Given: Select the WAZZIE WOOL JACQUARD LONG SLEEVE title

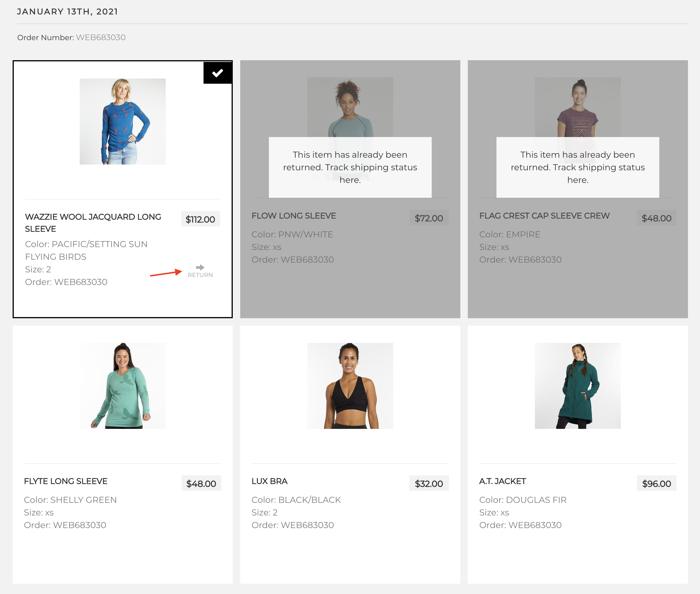Looking at the screenshot, I should (93, 223).
